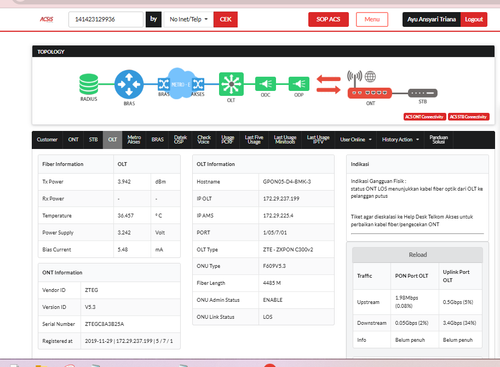Select Temperature value 36.457

(125, 216)
